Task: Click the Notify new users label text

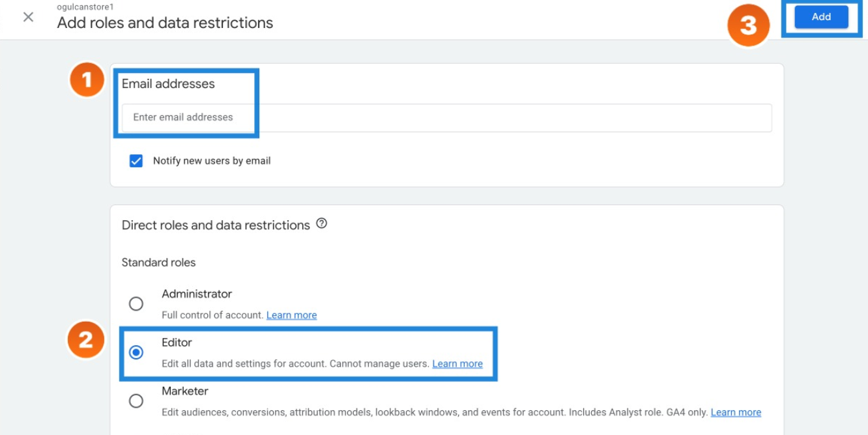Action: (x=212, y=161)
